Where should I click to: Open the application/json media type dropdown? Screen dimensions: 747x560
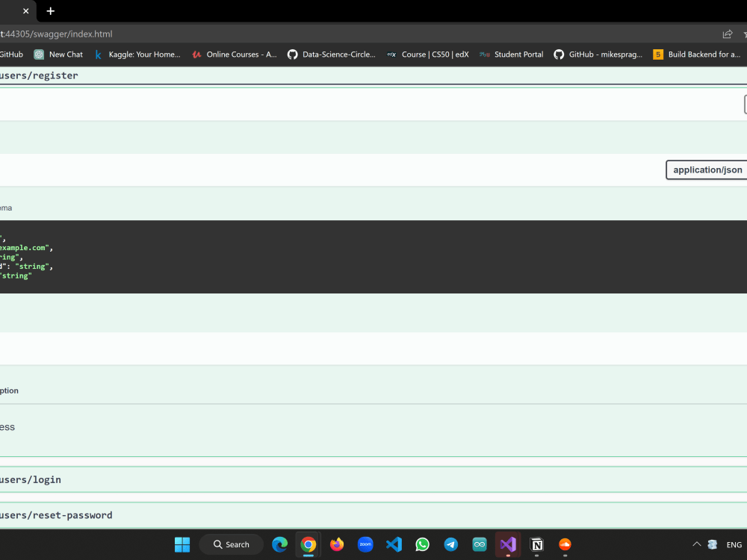pos(706,169)
